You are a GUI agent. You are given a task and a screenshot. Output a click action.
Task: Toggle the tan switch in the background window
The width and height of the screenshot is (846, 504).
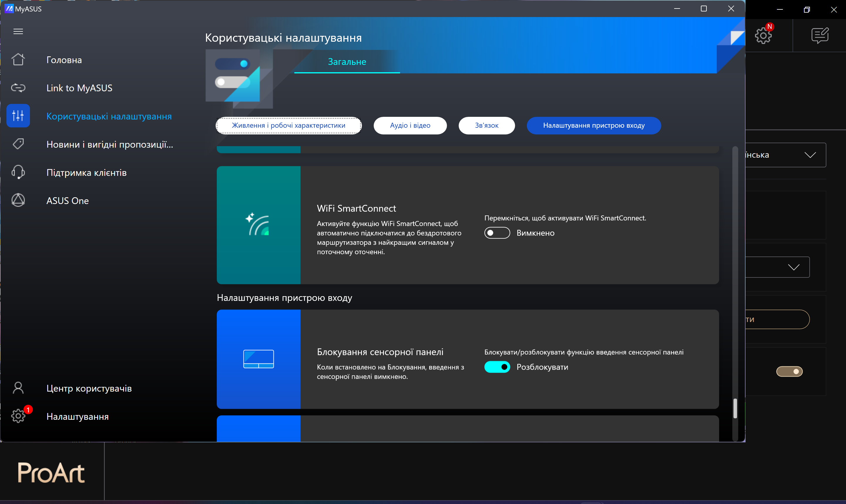tap(789, 372)
